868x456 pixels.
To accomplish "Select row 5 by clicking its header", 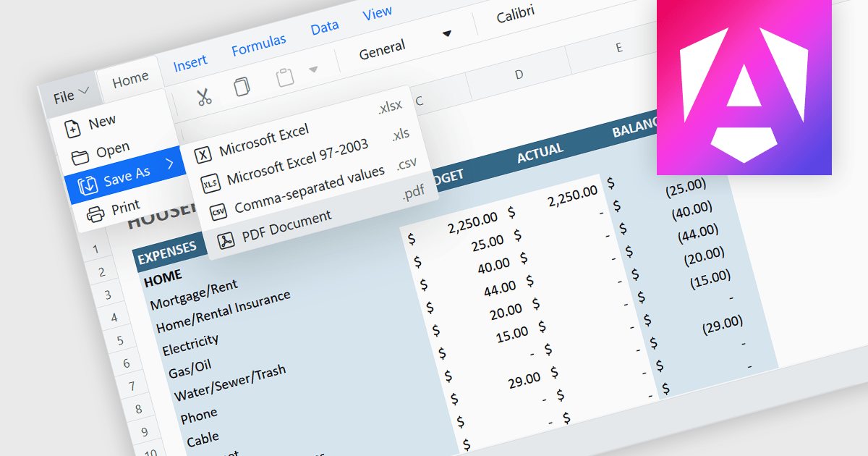I will point(119,340).
